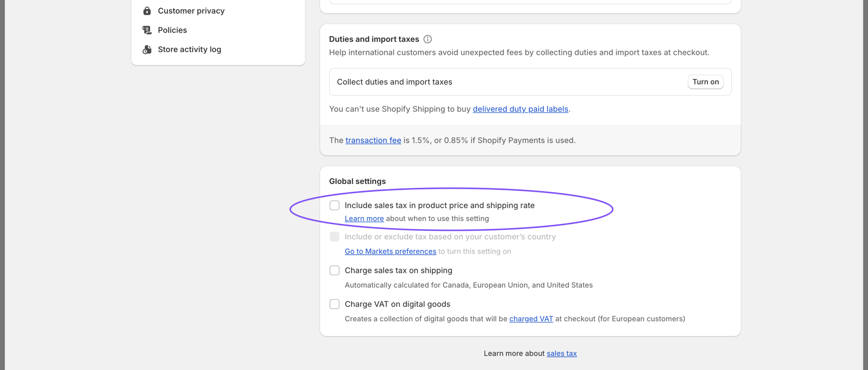Image resolution: width=868 pixels, height=370 pixels.
Task: Click Learn more under include sales tax
Action: 364,219
